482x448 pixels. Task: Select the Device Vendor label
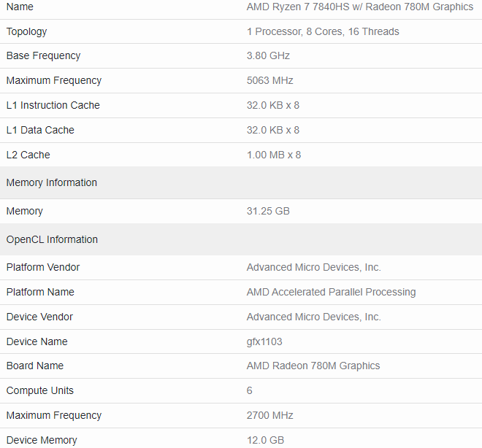(39, 317)
